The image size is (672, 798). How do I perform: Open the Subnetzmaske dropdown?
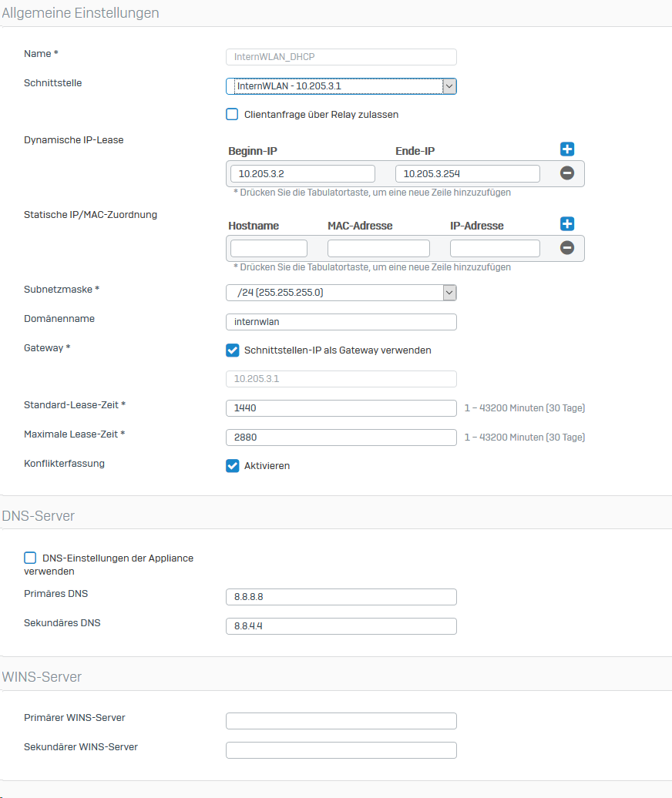341,293
